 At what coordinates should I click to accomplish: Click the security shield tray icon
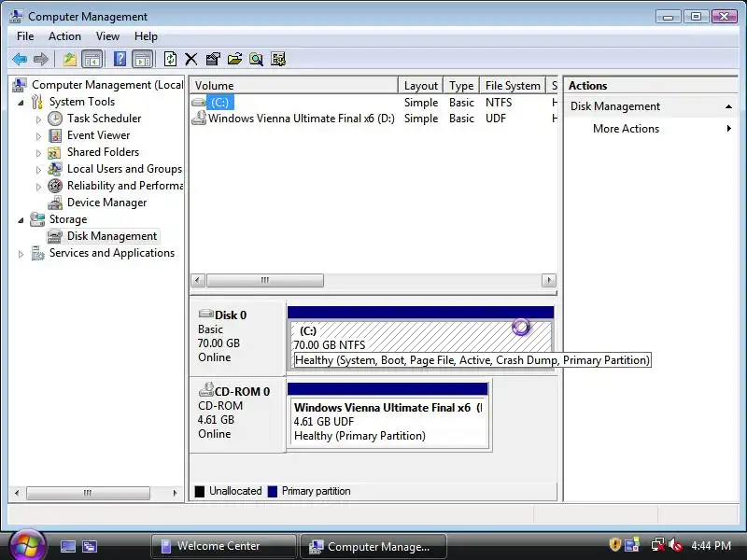click(x=614, y=545)
